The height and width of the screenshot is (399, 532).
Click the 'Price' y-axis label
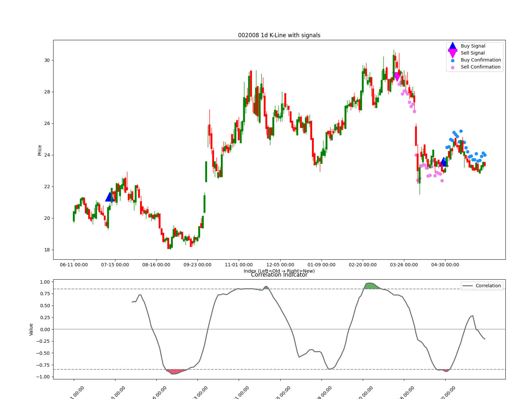[40, 150]
